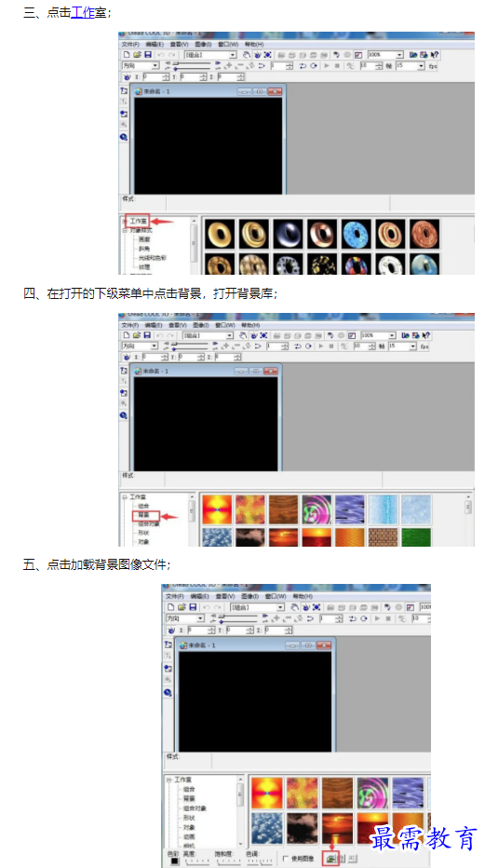
Task: Select 形状 tree item in step four screenshot
Action: [x=143, y=533]
